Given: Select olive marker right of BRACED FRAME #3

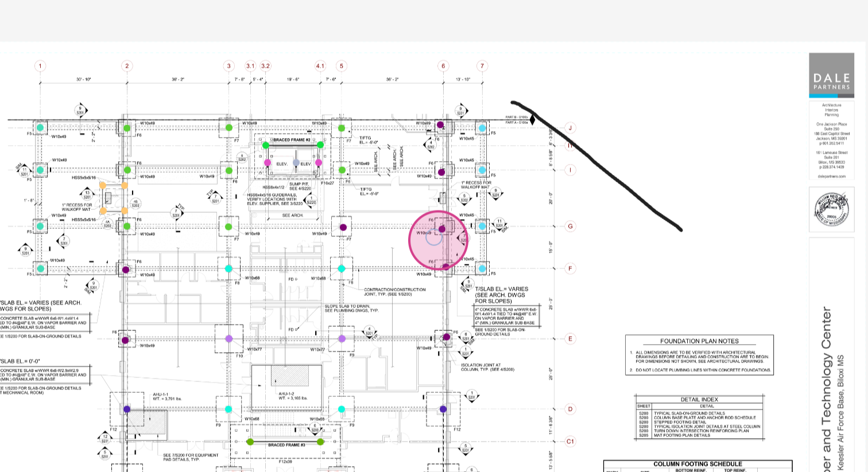Looking at the screenshot, I should (x=320, y=442).
